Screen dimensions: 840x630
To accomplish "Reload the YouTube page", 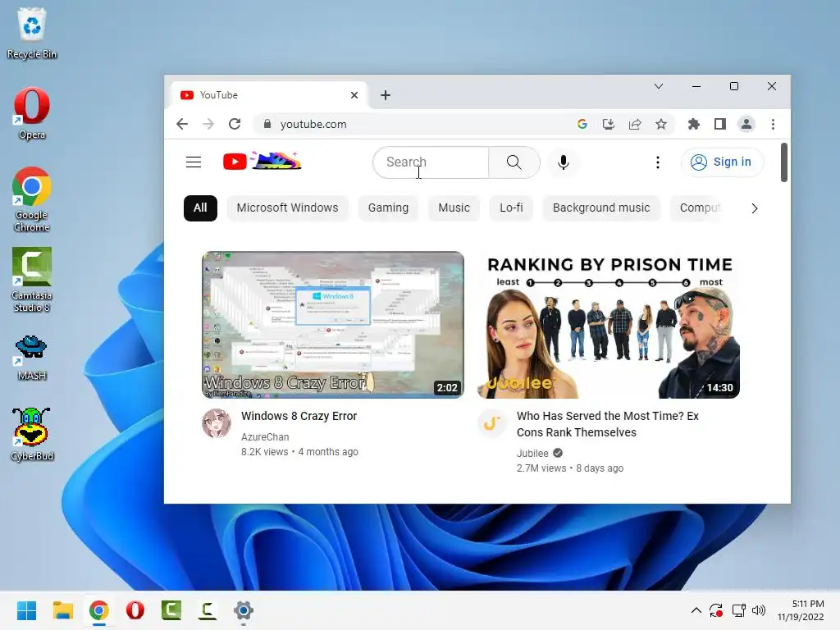I will point(235,125).
